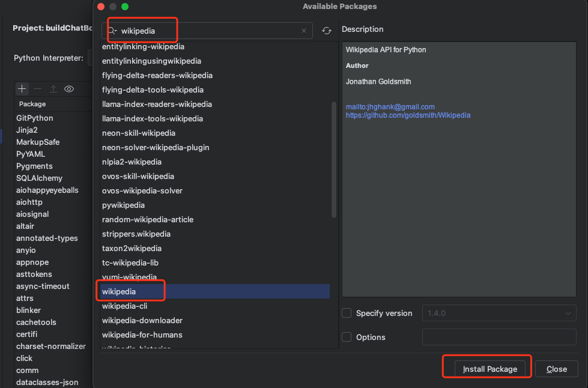588x388 pixels.
Task: Select Jinja2 in installed packages
Action: (x=26, y=130)
